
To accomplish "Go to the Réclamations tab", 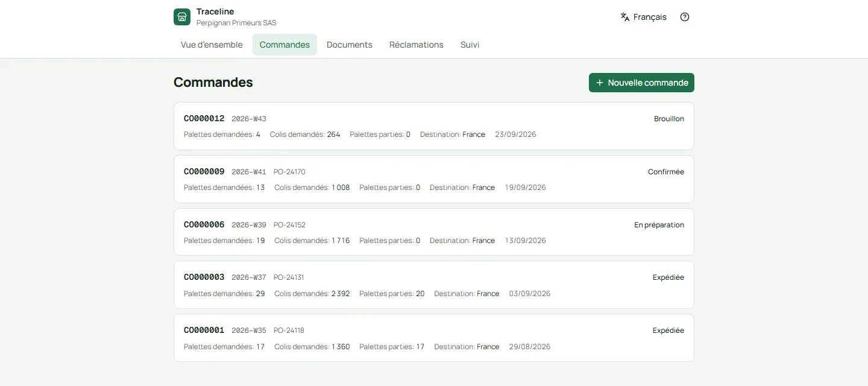I will point(417,45).
